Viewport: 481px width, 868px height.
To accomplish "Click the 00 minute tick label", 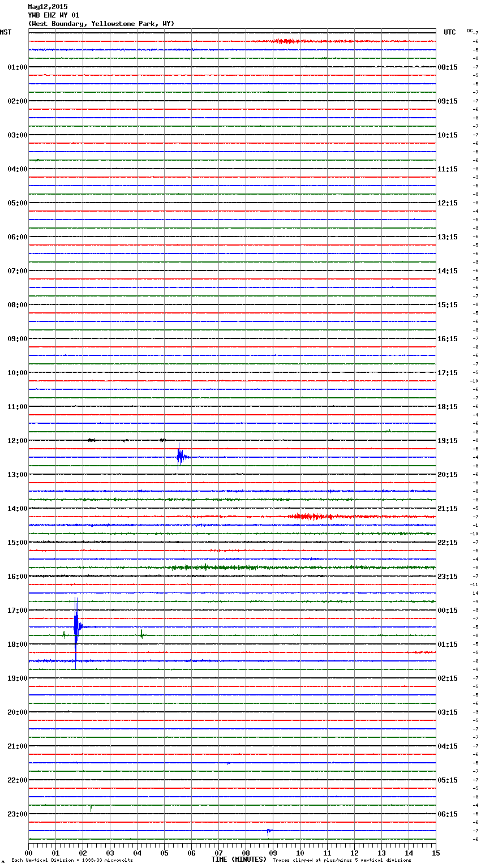I will (x=28, y=853).
